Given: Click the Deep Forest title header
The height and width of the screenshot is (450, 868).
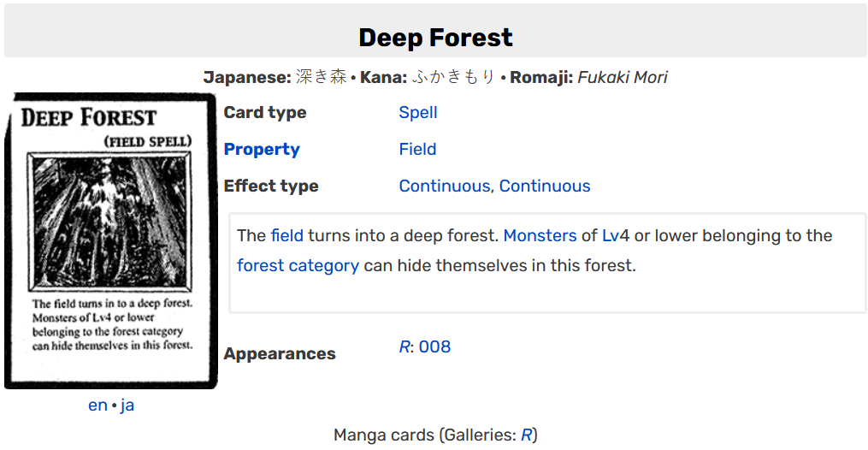Looking at the screenshot, I should 435,38.
